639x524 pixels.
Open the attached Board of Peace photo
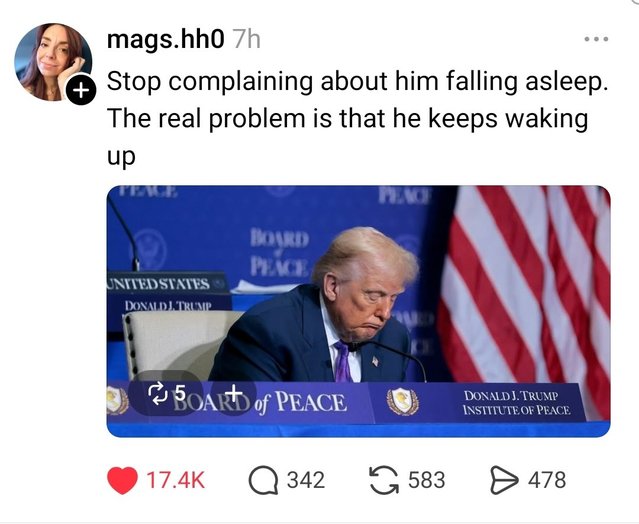[359, 311]
